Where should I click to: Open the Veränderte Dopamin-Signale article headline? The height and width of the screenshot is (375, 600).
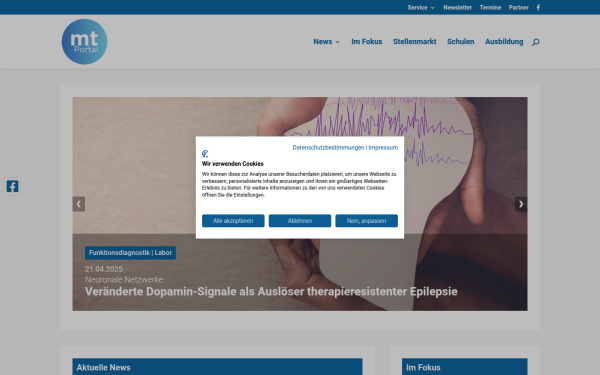(x=271, y=292)
